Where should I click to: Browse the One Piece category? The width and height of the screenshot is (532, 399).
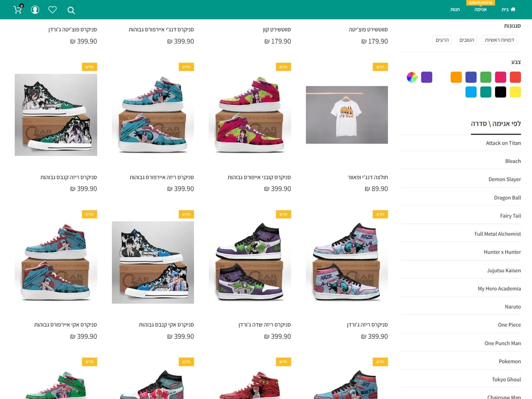point(509,325)
